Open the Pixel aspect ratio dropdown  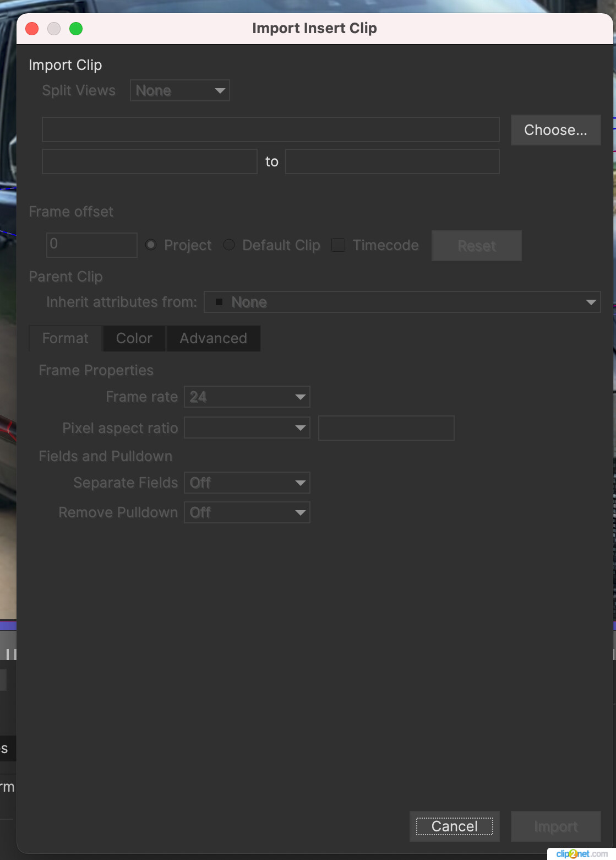tap(247, 428)
